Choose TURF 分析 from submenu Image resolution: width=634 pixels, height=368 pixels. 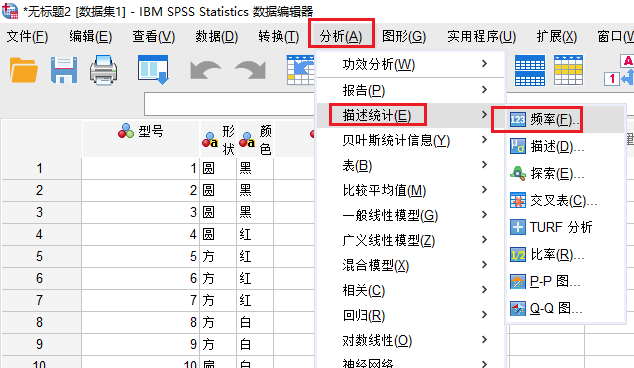(x=565, y=227)
